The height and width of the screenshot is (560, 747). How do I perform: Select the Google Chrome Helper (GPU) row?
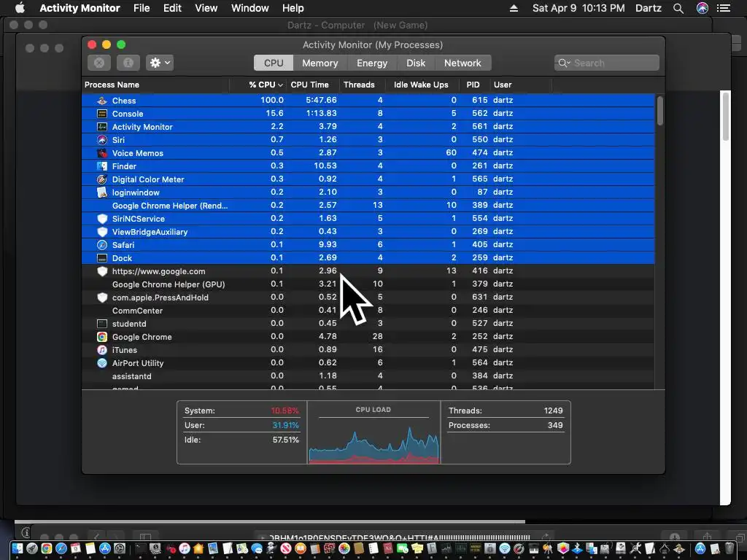368,284
